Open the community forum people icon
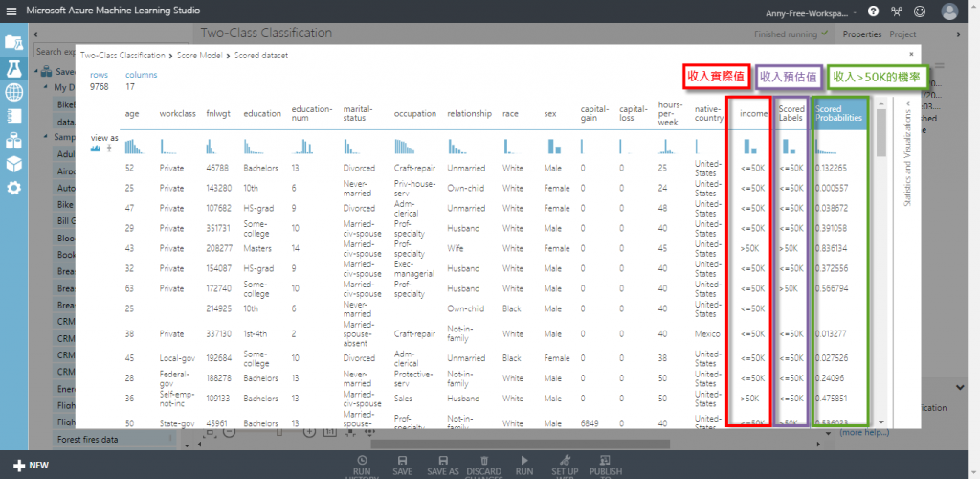Image resolution: width=980 pixels, height=479 pixels. point(898,11)
